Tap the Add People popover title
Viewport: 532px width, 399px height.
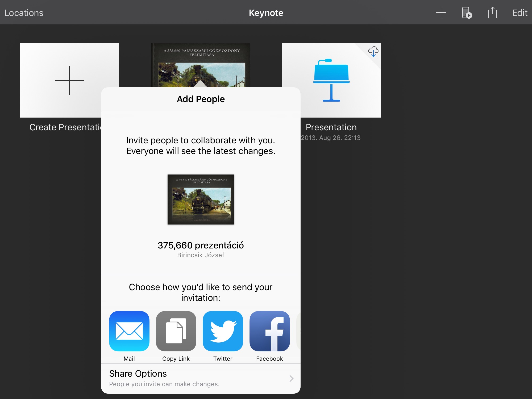[201, 99]
